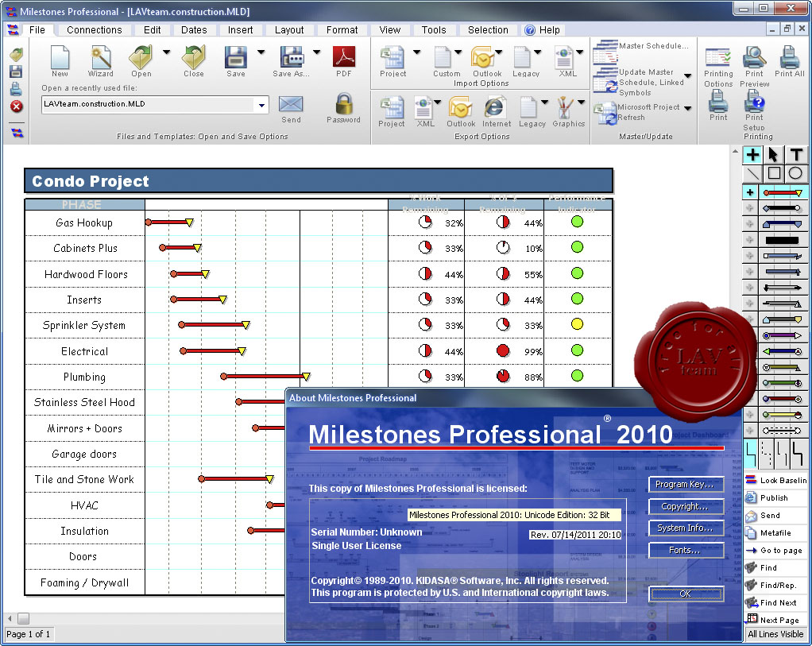Open the Format menu

point(342,30)
